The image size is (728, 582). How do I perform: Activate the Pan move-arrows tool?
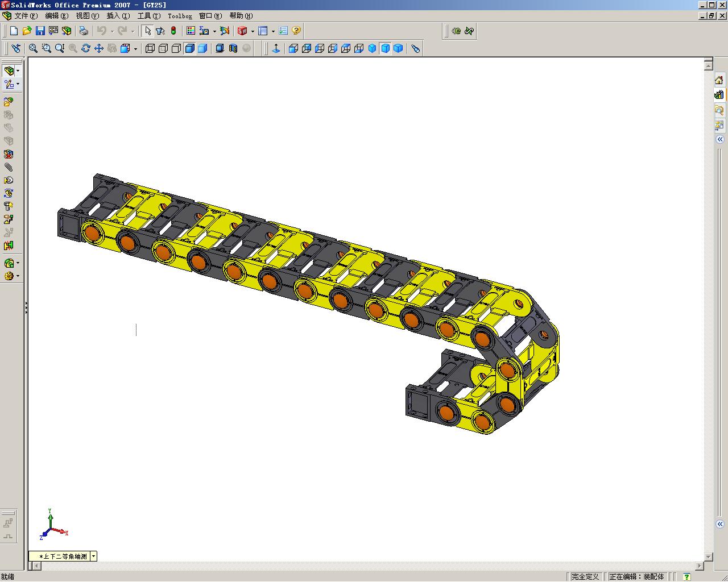tap(98, 48)
